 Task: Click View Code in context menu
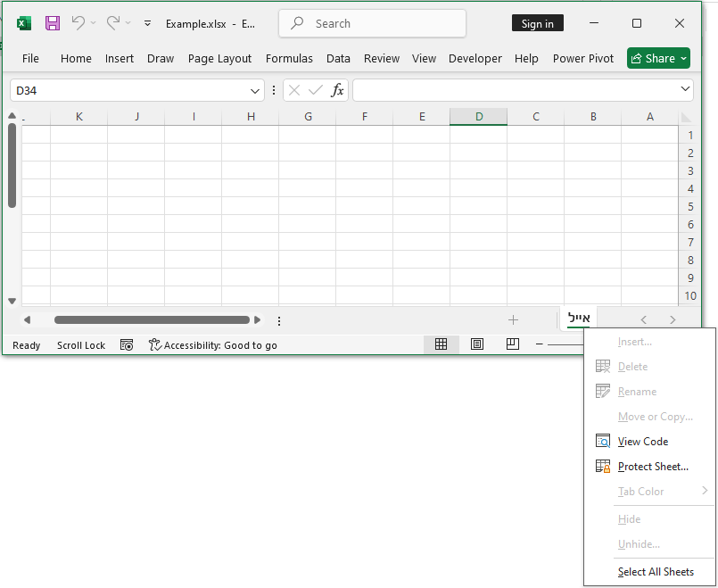pyautogui.click(x=642, y=442)
